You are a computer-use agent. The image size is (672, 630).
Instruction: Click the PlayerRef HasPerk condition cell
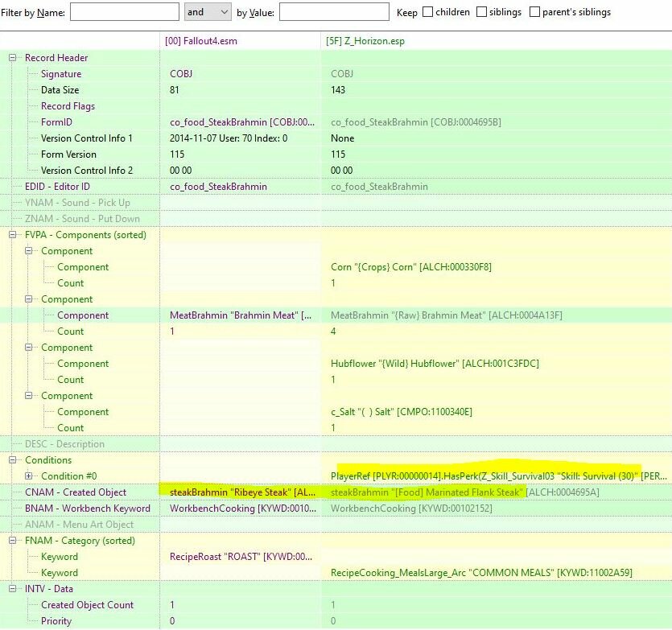[x=498, y=476]
